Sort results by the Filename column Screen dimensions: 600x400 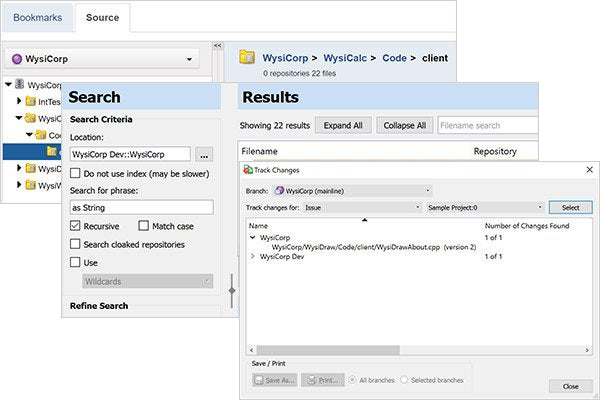(x=259, y=152)
